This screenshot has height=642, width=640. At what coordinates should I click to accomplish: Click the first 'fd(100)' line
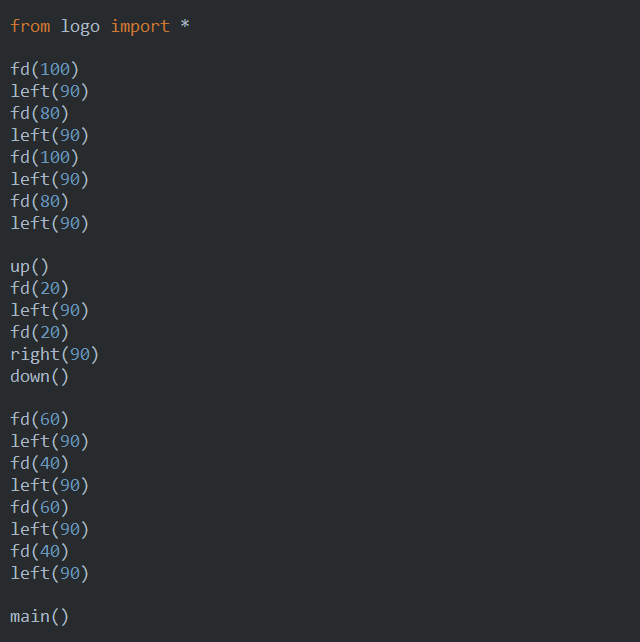tap(44, 69)
